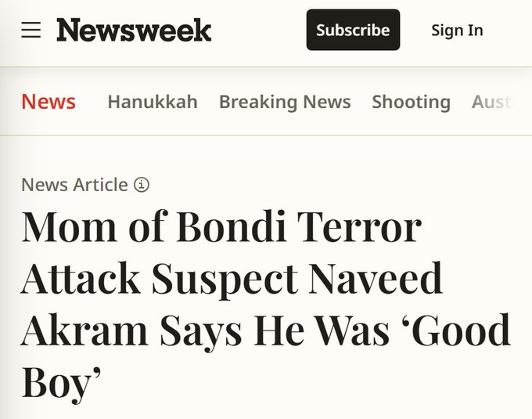
Task: Open the Sign In link
Action: (457, 31)
